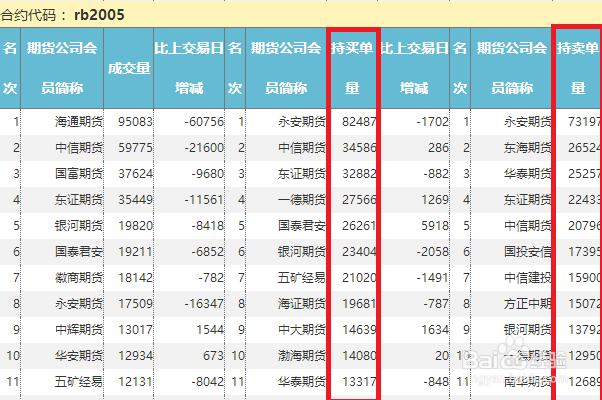
Task: Click the contract code rb2005
Action: pos(99,15)
